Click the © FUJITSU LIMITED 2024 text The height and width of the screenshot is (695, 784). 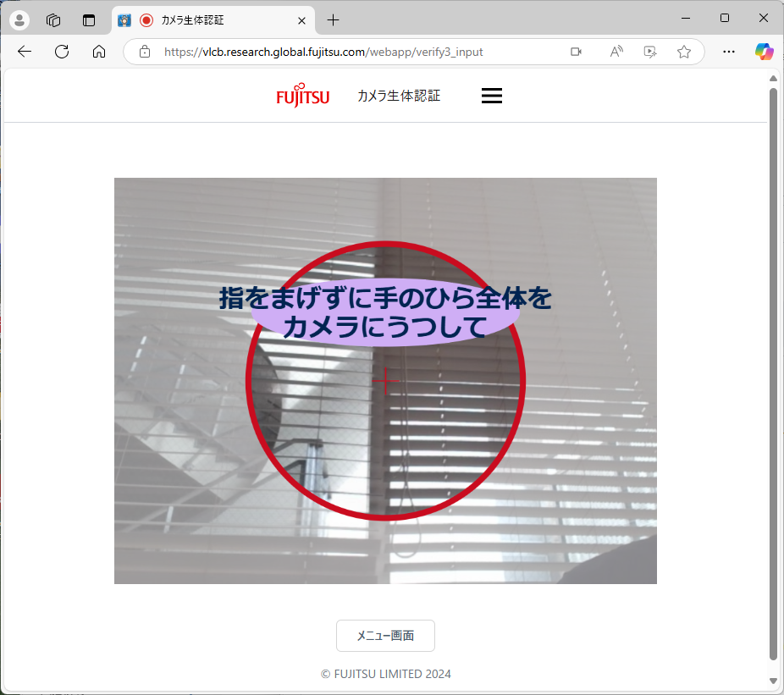(385, 674)
